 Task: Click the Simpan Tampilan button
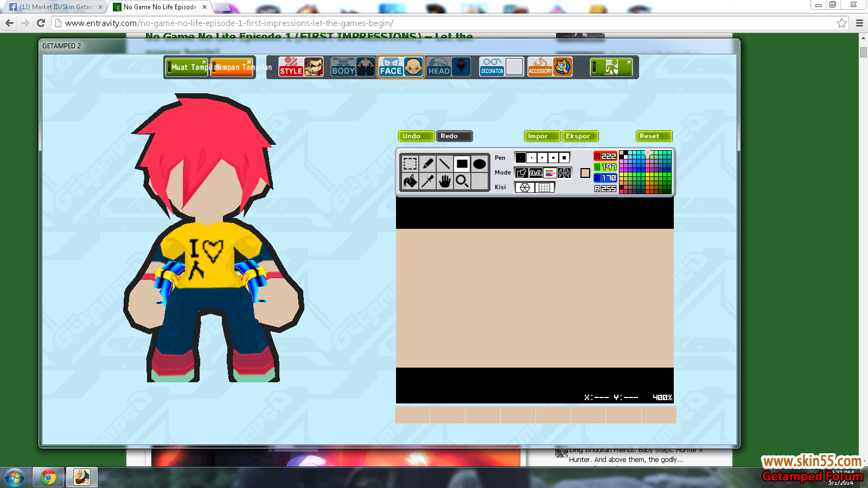(x=232, y=67)
